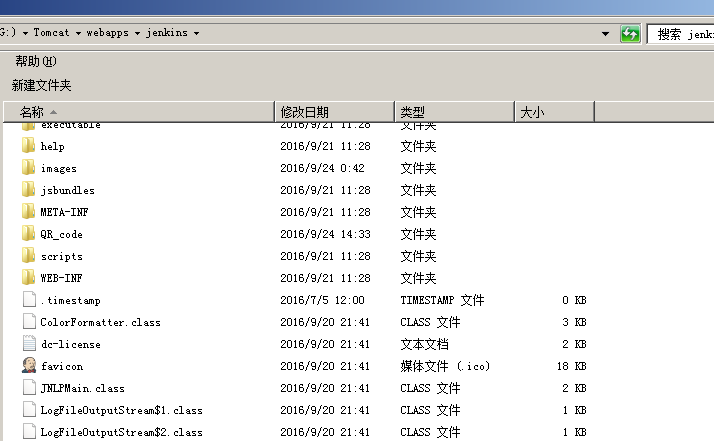This screenshot has height=441, width=714.
Task: Select the help folder name
Action: pyautogui.click(x=52, y=146)
